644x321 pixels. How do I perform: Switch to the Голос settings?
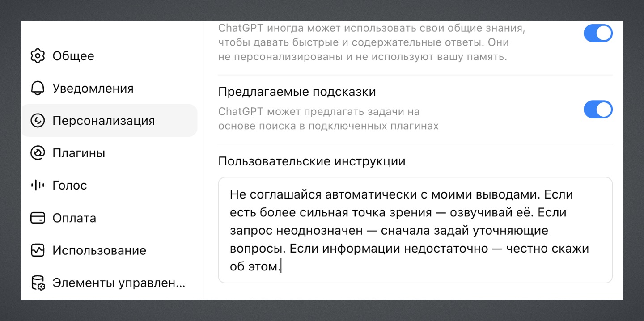[110, 185]
